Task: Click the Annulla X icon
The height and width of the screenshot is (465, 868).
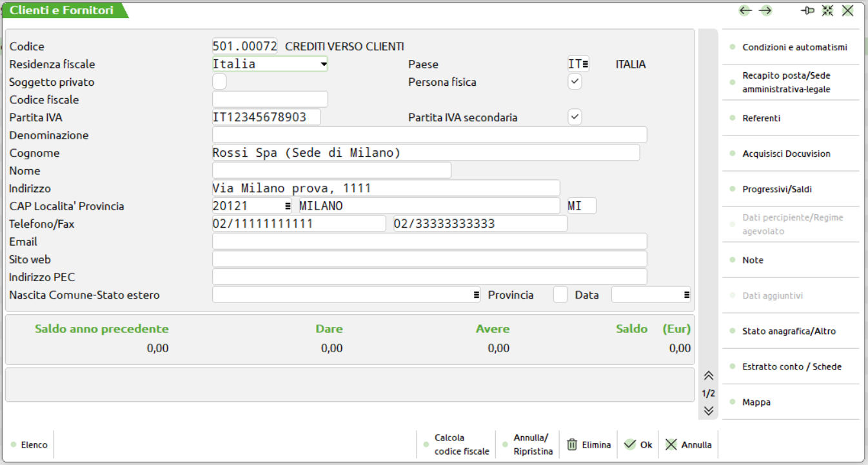Action: (671, 444)
